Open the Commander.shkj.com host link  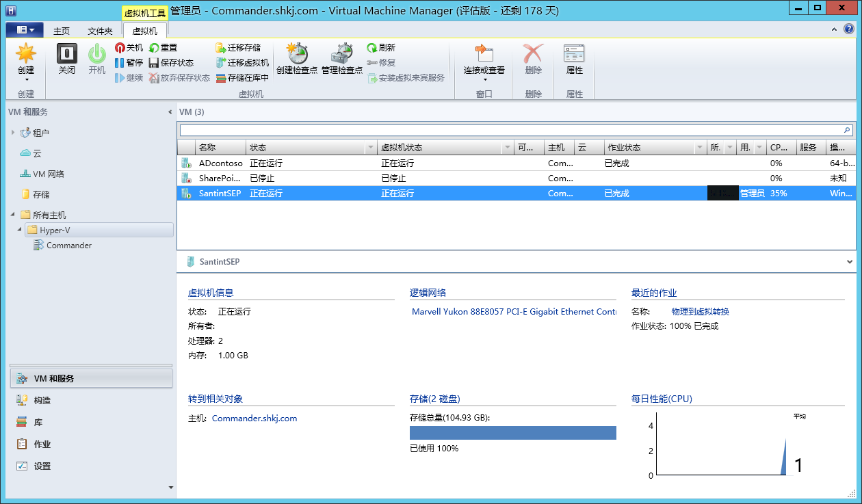(x=254, y=419)
